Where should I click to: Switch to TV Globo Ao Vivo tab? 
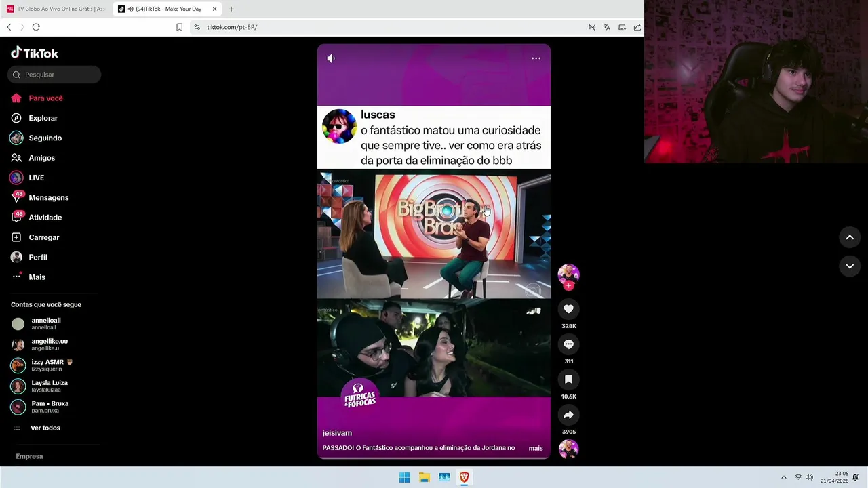pos(56,9)
